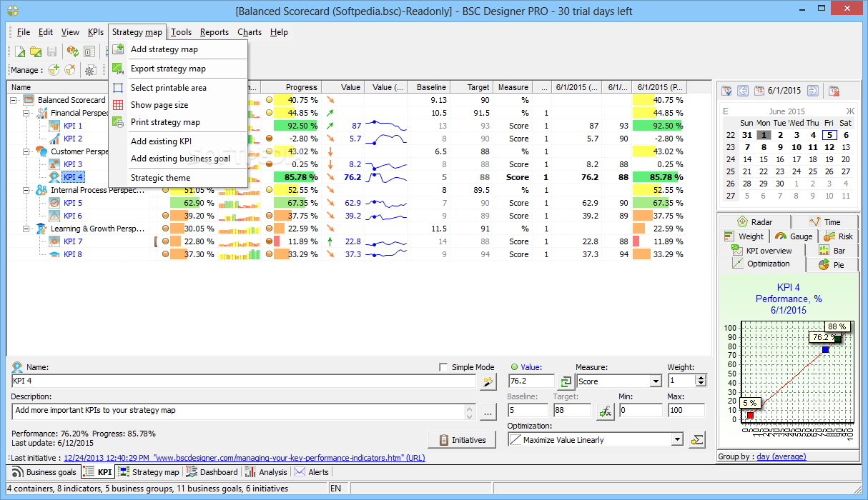This screenshot has height=500, width=868.
Task: Switch to the Analysis bottom tab
Action: [266, 472]
